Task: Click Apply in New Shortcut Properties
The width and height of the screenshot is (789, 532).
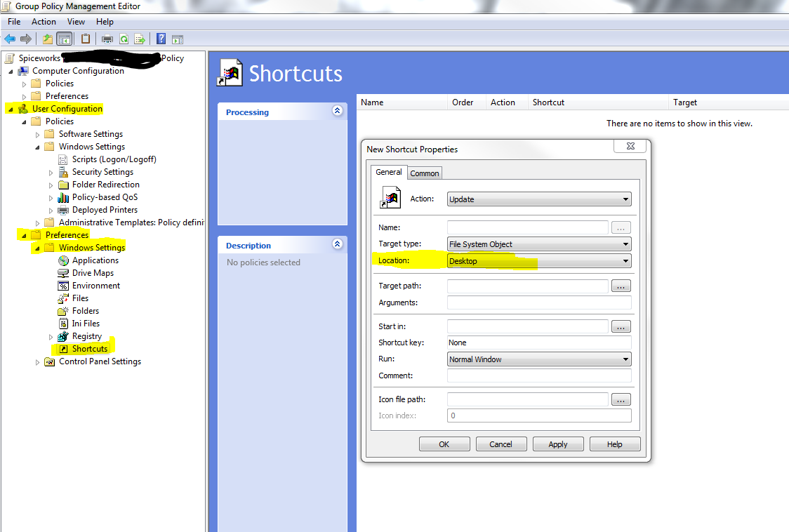Action: [x=558, y=444]
